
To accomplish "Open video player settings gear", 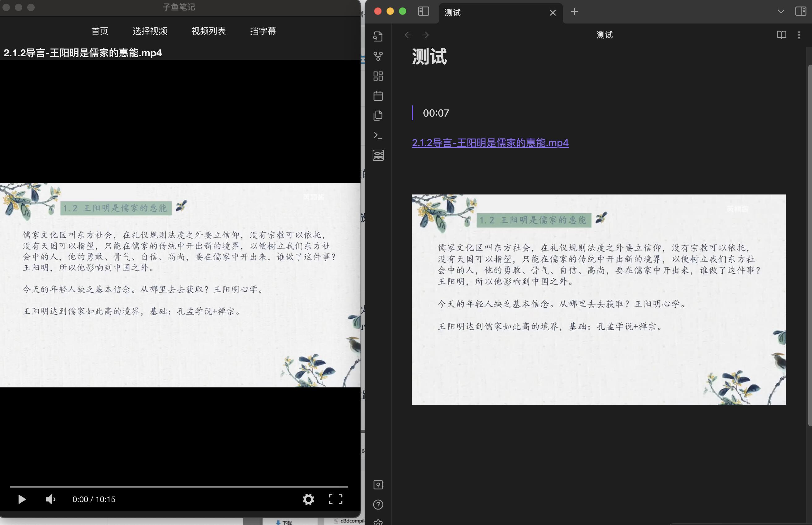I will [x=308, y=499].
